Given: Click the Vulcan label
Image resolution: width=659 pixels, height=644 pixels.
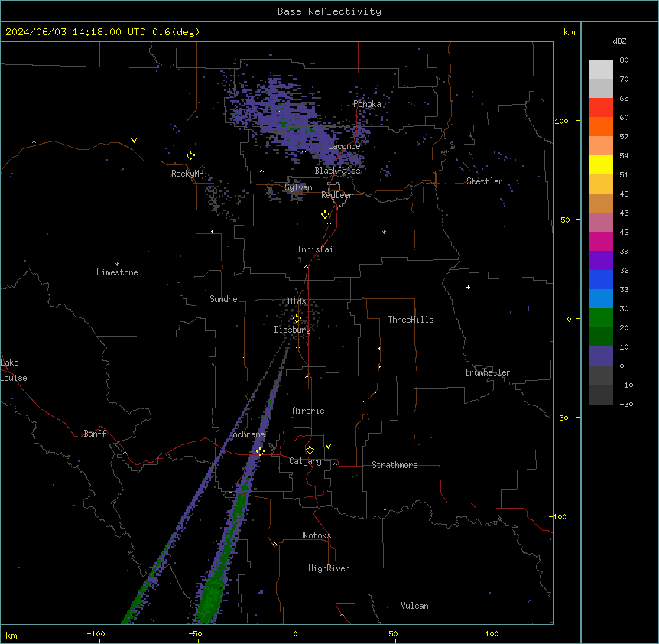Looking at the screenshot, I should pos(415,606).
